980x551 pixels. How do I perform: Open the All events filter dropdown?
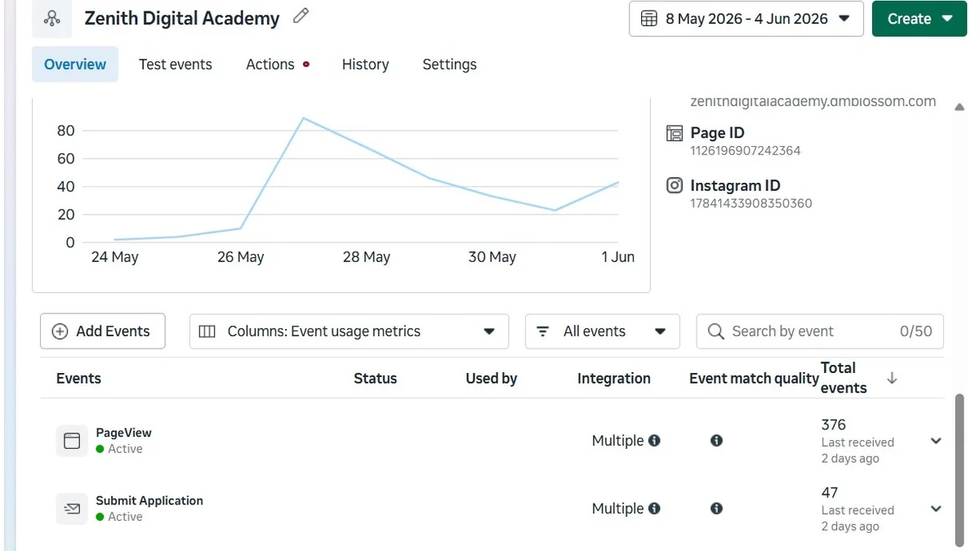[603, 331]
